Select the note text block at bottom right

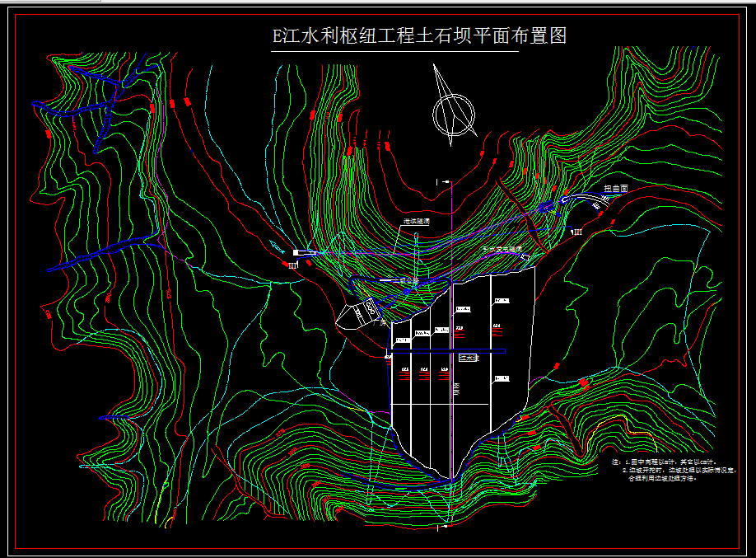[659, 470]
